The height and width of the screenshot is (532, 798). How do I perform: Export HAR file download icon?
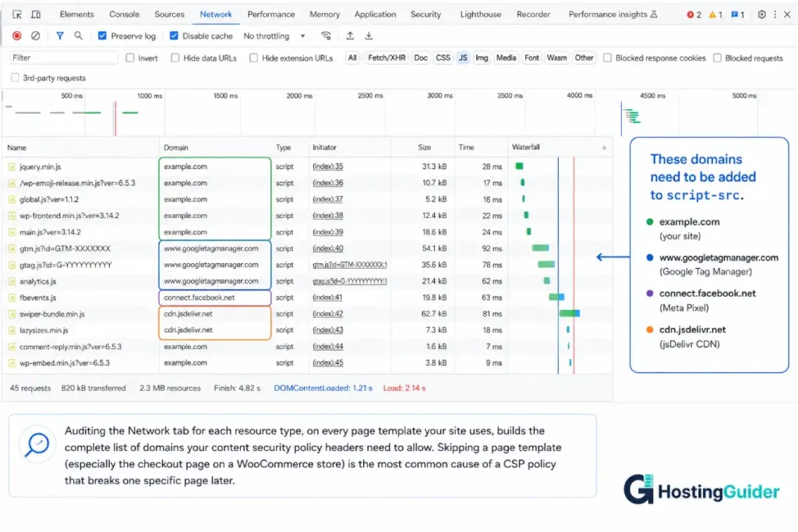(x=369, y=36)
